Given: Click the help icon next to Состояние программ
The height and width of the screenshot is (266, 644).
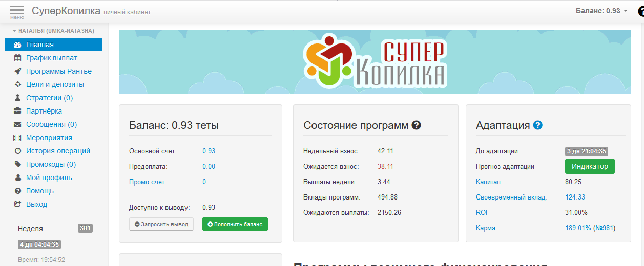Looking at the screenshot, I should coord(417,125).
